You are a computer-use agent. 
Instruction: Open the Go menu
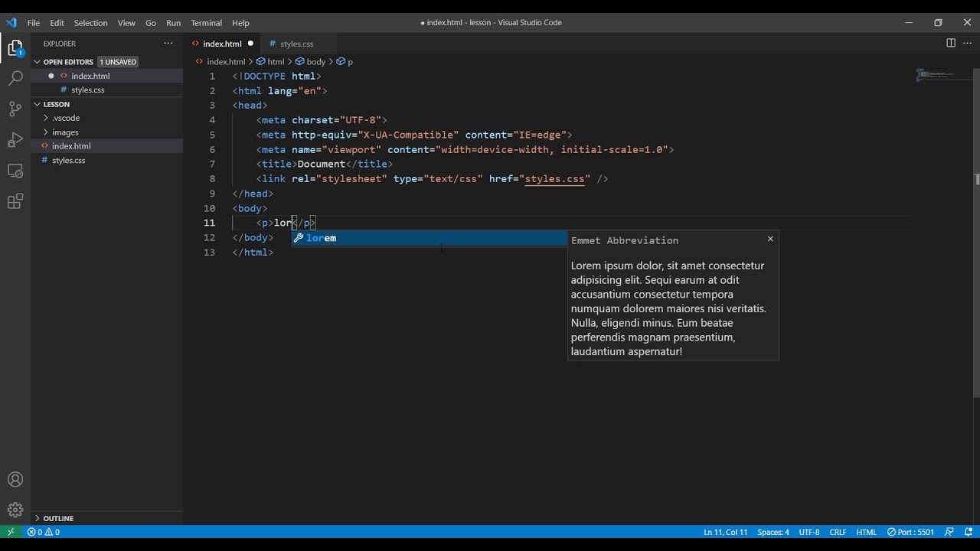point(151,23)
